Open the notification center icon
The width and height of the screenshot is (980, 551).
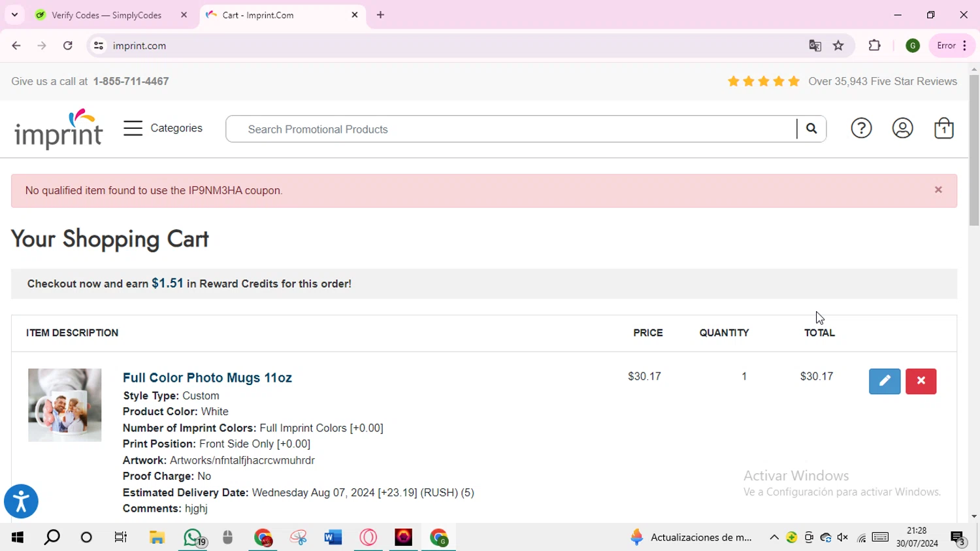958,539
